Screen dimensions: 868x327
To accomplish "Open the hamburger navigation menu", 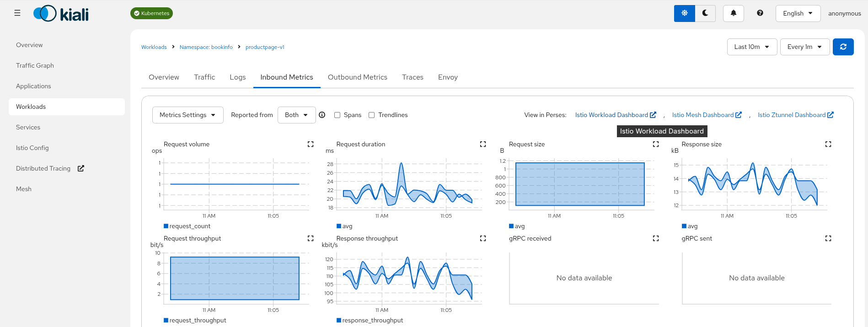I will pos(17,13).
